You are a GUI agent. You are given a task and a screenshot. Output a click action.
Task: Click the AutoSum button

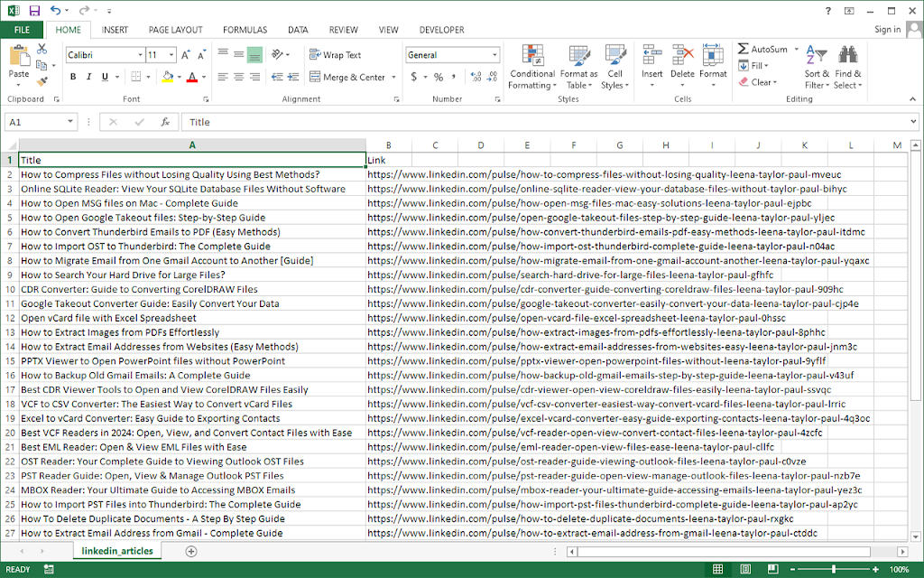762,49
